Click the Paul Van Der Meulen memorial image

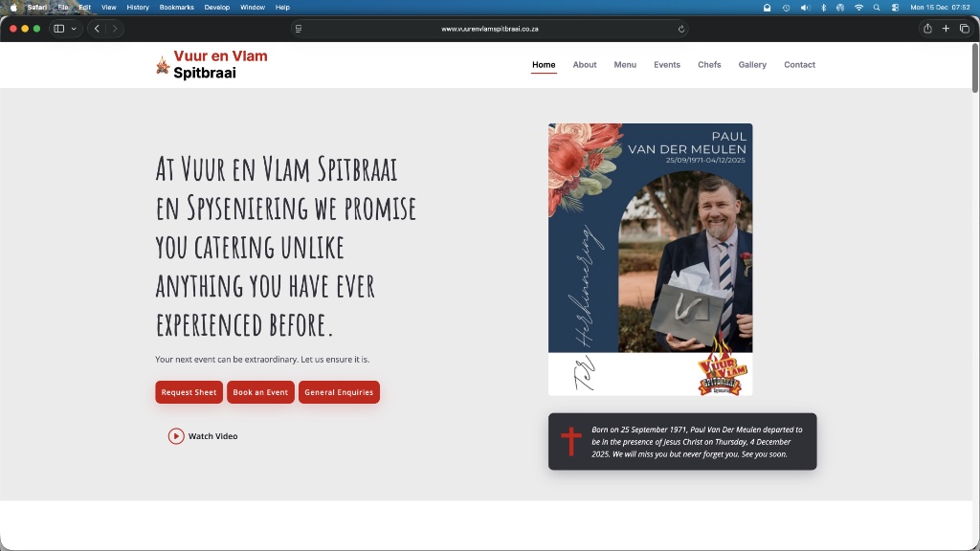pos(650,258)
